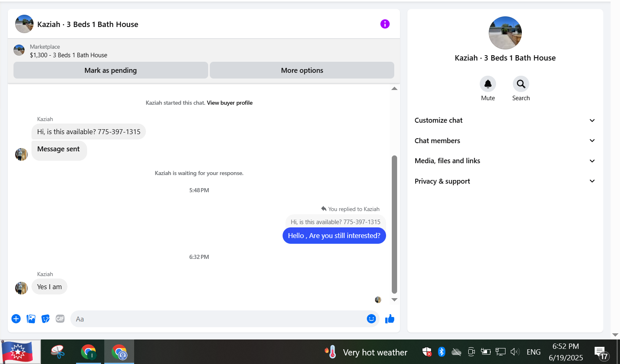
Task: Click Mark as pending button
Action: point(111,70)
